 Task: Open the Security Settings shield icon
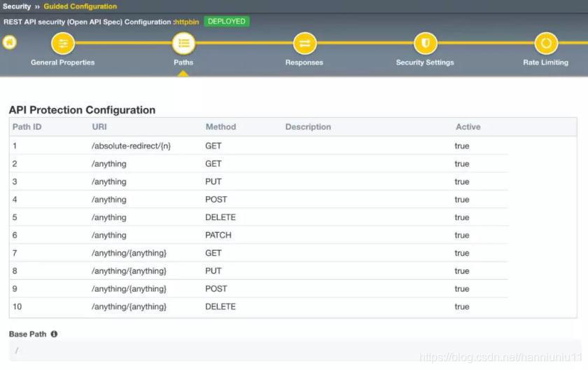(x=426, y=43)
